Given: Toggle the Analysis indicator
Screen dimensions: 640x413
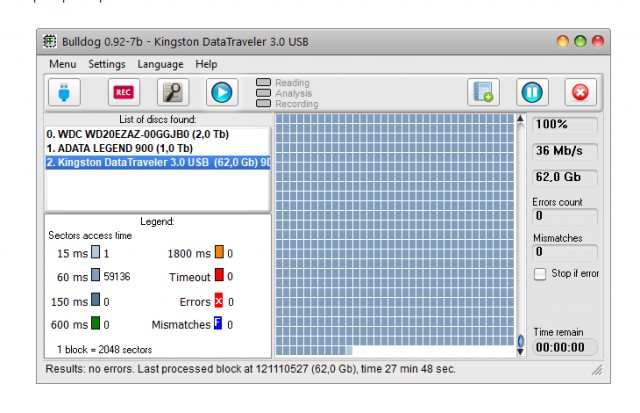Looking at the screenshot, I should pyautogui.click(x=263, y=93).
